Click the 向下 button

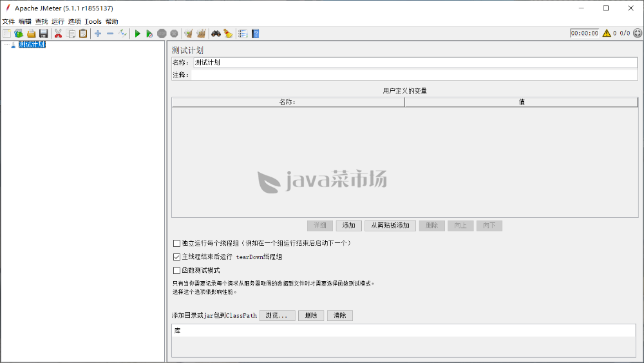(x=489, y=226)
